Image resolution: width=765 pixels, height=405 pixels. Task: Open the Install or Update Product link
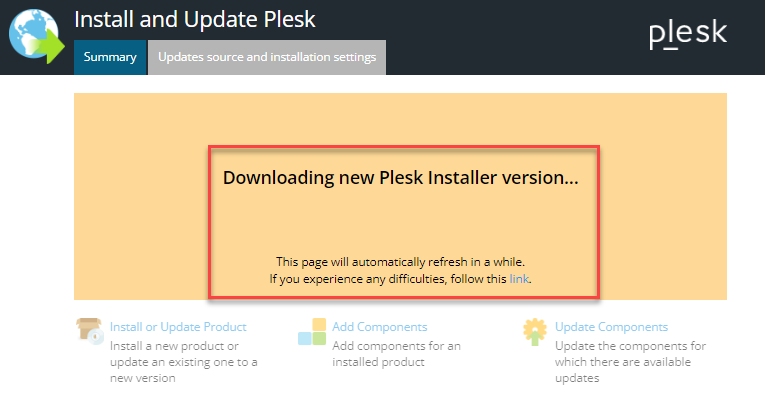tap(178, 327)
